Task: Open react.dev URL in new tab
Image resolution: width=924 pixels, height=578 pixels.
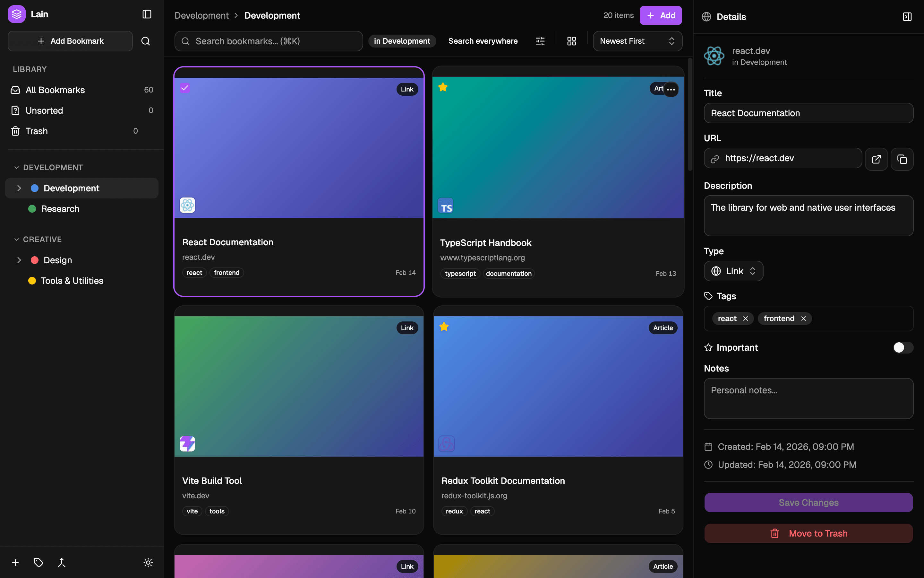Action: pyautogui.click(x=876, y=159)
